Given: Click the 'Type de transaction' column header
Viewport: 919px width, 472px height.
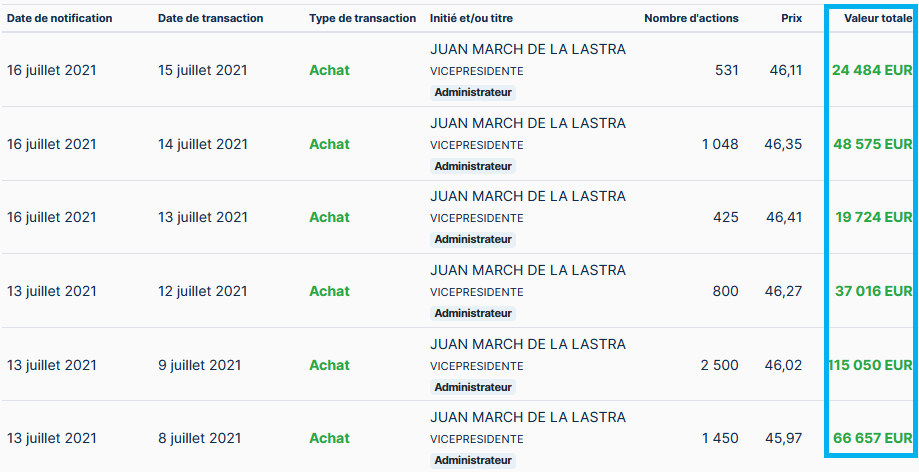Looking at the screenshot, I should 362,18.
